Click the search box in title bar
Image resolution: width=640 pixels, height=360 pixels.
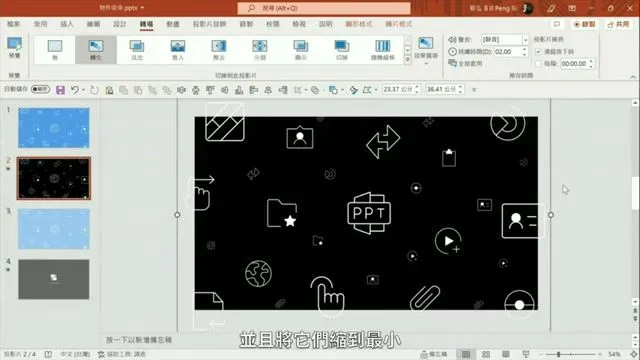click(x=324, y=8)
